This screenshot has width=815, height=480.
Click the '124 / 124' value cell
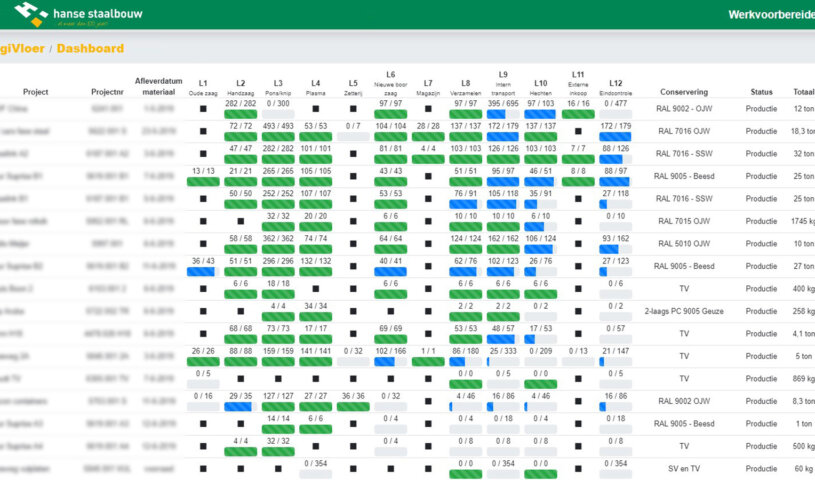[x=465, y=238]
